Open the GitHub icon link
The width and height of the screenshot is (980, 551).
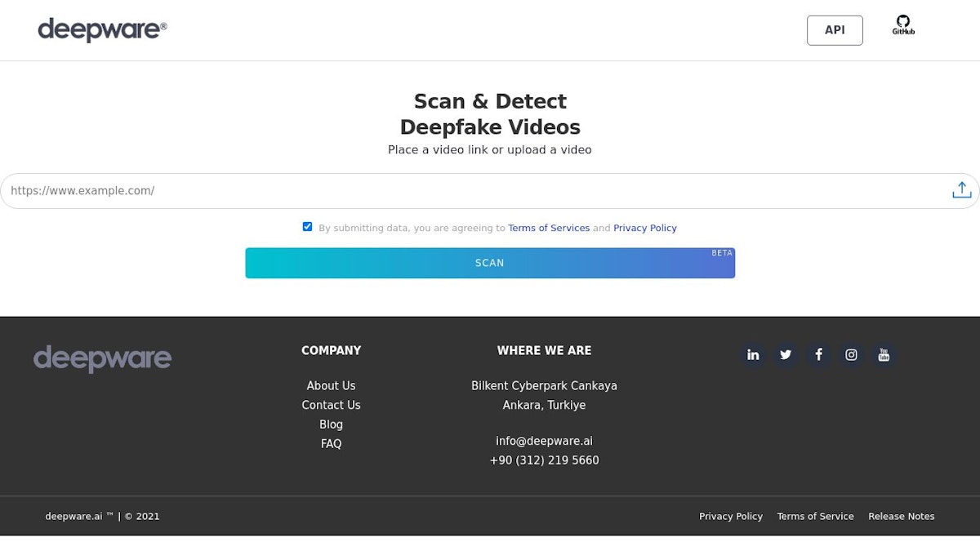[x=902, y=25]
